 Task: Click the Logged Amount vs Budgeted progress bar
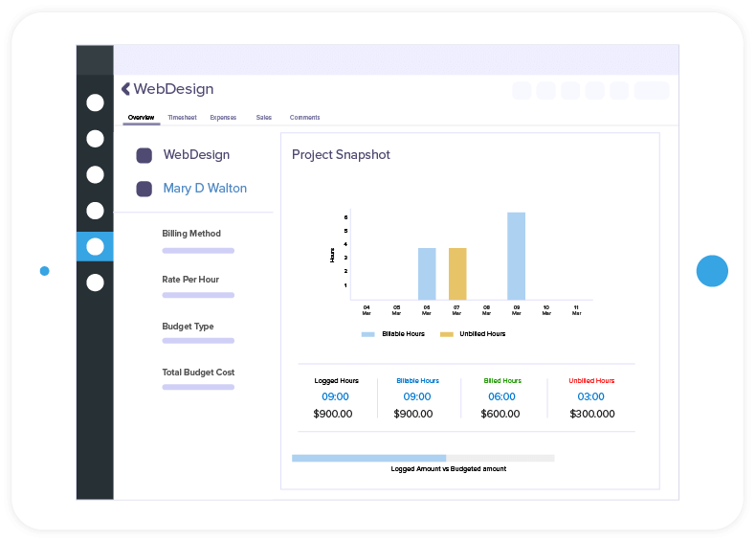[423, 458]
